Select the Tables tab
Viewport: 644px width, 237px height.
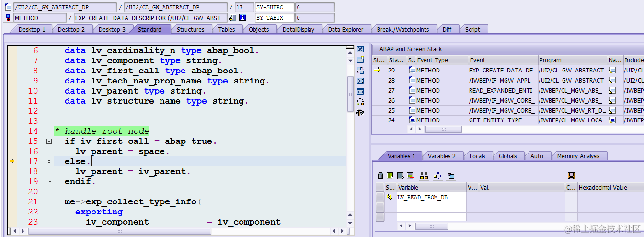(227, 29)
